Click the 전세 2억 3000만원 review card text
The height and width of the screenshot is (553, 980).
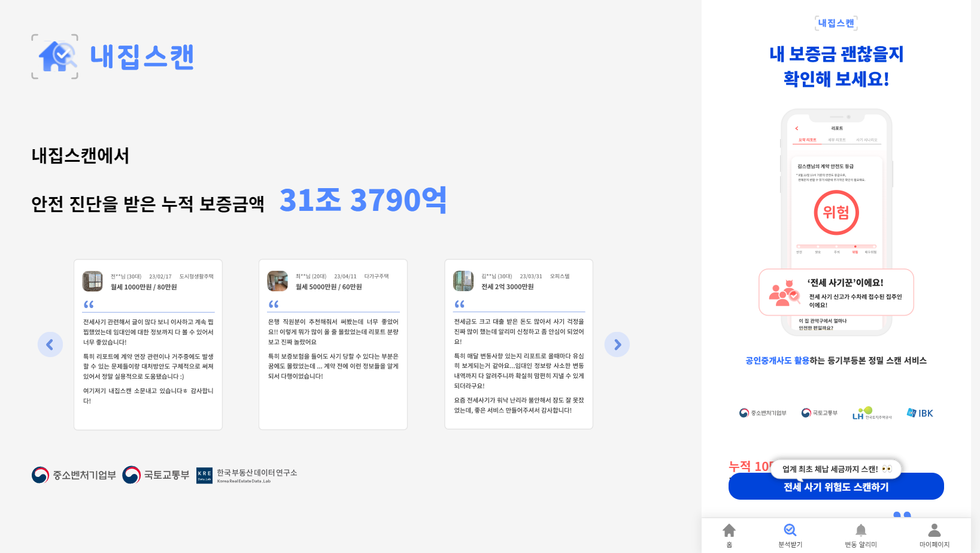tap(508, 287)
